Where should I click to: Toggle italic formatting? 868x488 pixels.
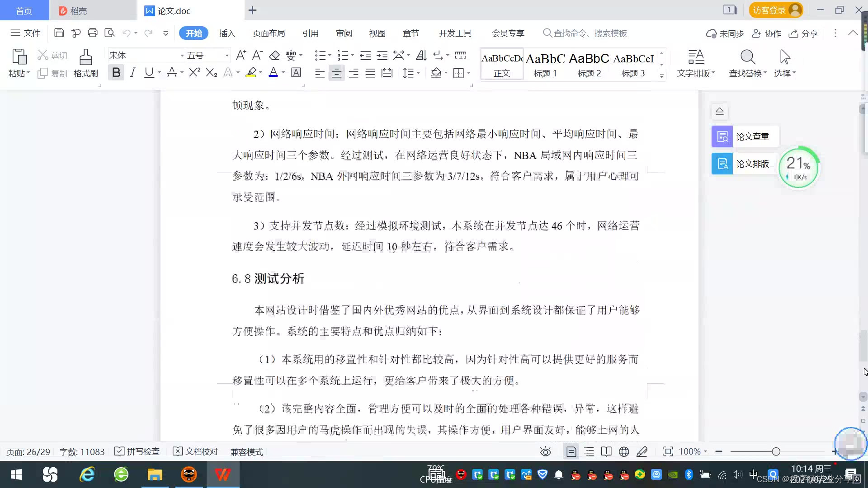(132, 72)
